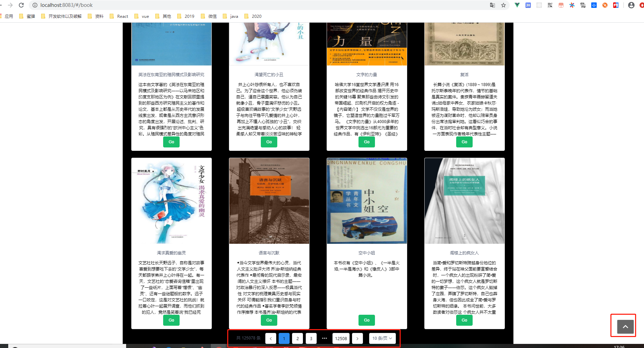
Task: Select pagination page 3
Action: pyautogui.click(x=311, y=338)
